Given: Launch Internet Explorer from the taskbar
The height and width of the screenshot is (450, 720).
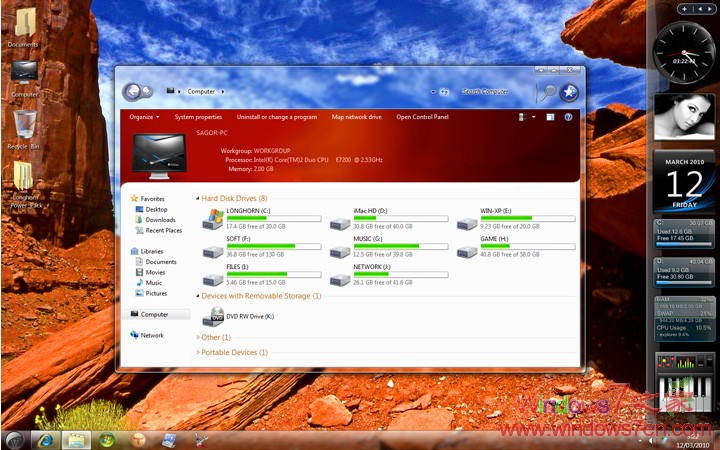Looking at the screenshot, I should [45, 440].
